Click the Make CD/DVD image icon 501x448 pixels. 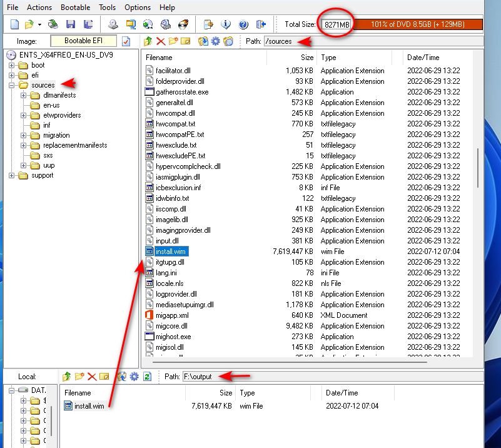pyautogui.click(x=113, y=24)
